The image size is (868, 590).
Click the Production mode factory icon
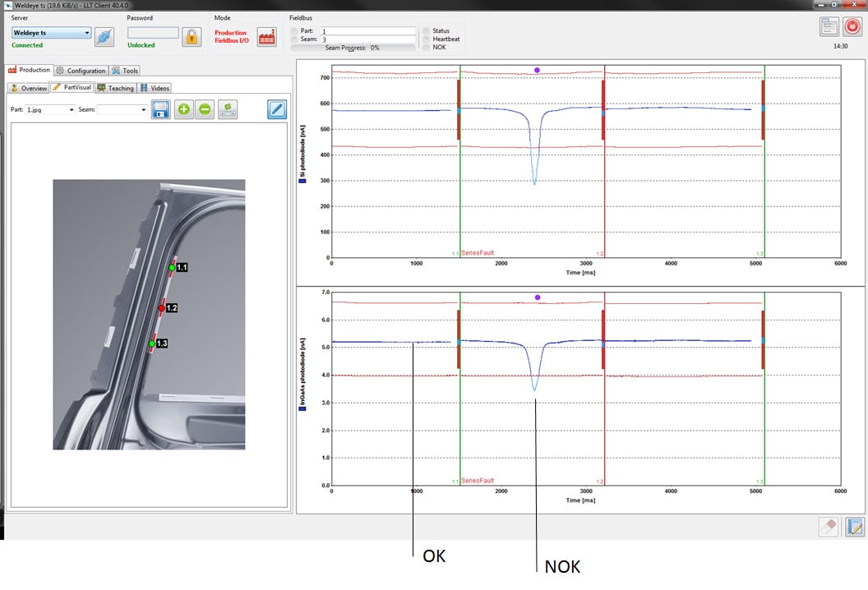pyautogui.click(x=266, y=37)
